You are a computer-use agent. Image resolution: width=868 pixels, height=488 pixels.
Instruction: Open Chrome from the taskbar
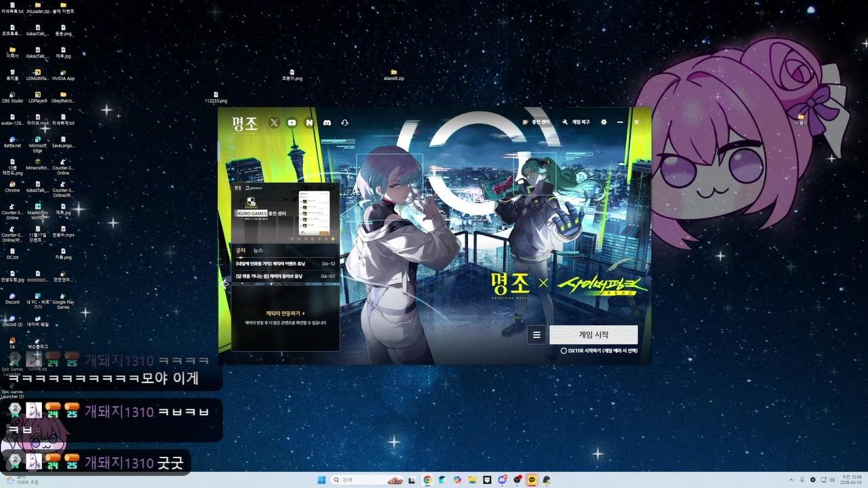(x=427, y=480)
